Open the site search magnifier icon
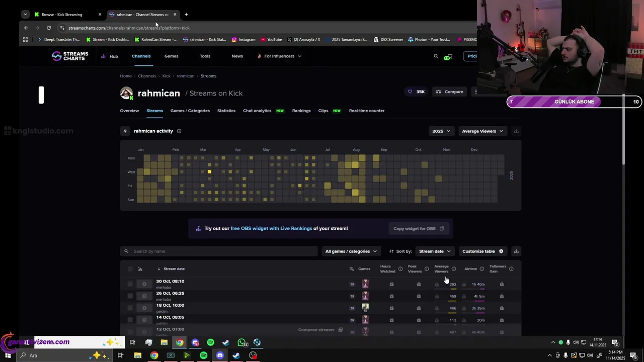The image size is (644, 362). click(436, 56)
